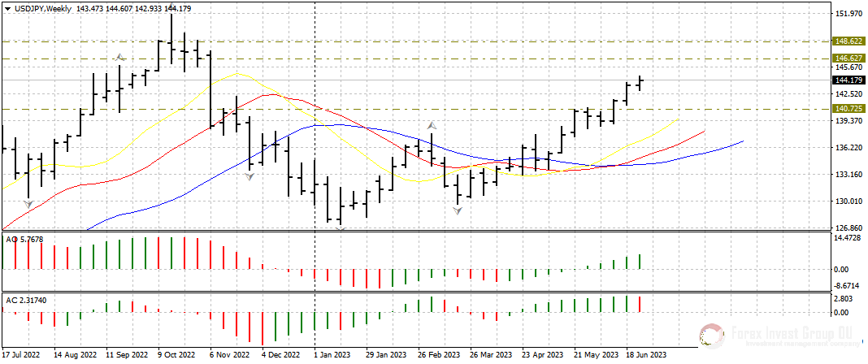Click the 18 Jun 2023 date label
The image size is (868, 364).
[646, 355]
